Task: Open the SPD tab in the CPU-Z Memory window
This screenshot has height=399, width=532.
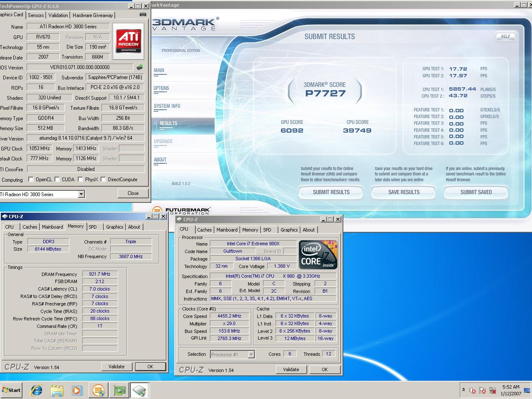Action: (x=93, y=227)
